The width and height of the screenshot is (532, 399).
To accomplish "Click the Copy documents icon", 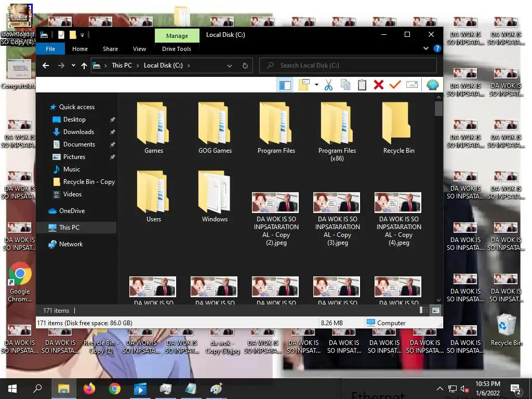I will point(345,85).
